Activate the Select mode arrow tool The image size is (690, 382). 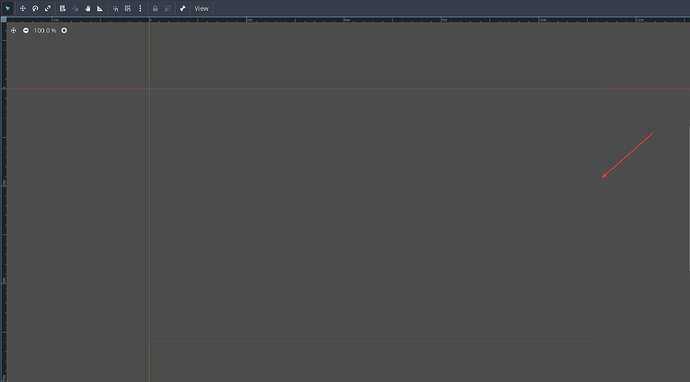point(7,8)
